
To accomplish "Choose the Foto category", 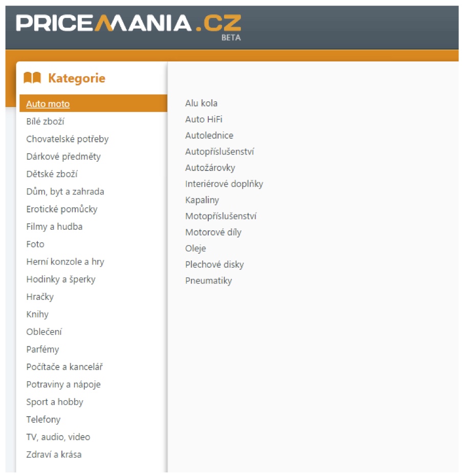I will [35, 244].
